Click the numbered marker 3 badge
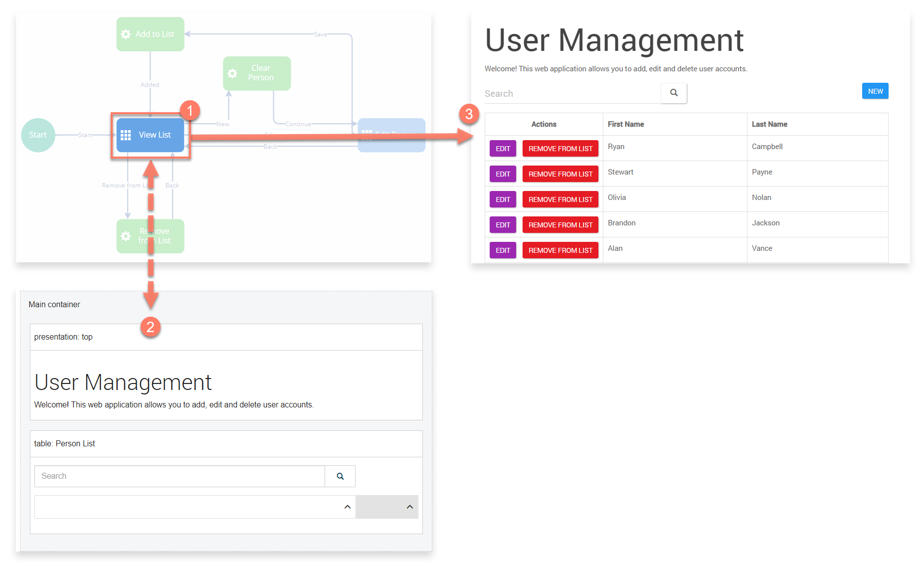This screenshot has width=924, height=573. 469,114
